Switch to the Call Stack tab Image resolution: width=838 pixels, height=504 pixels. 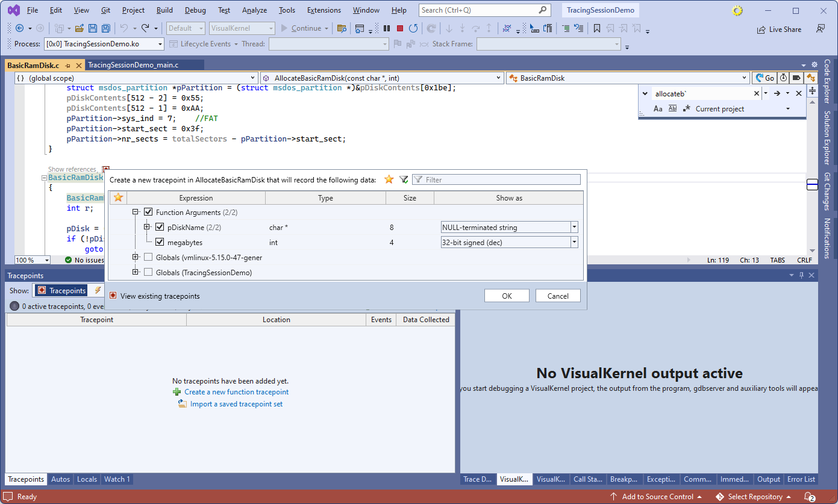[587, 479]
